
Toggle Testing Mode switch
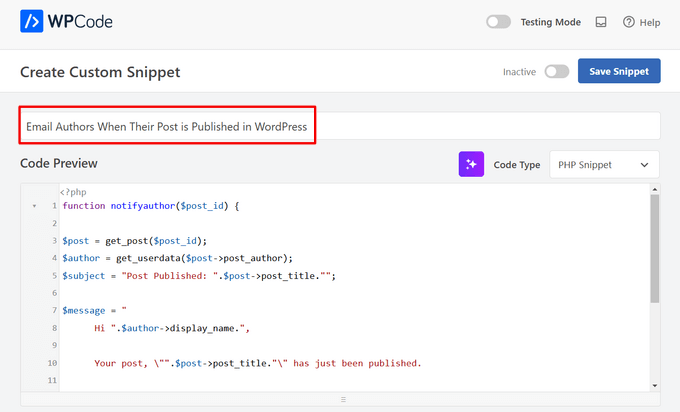[x=498, y=22]
